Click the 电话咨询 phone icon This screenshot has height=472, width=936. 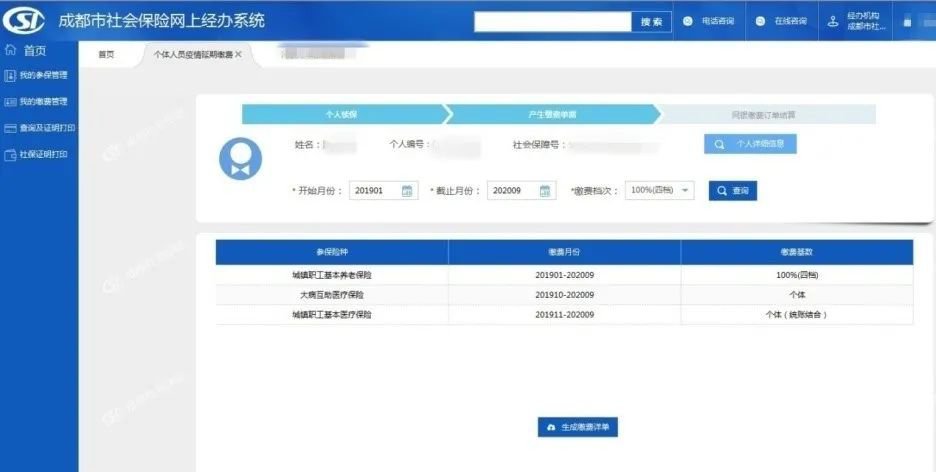coord(688,21)
